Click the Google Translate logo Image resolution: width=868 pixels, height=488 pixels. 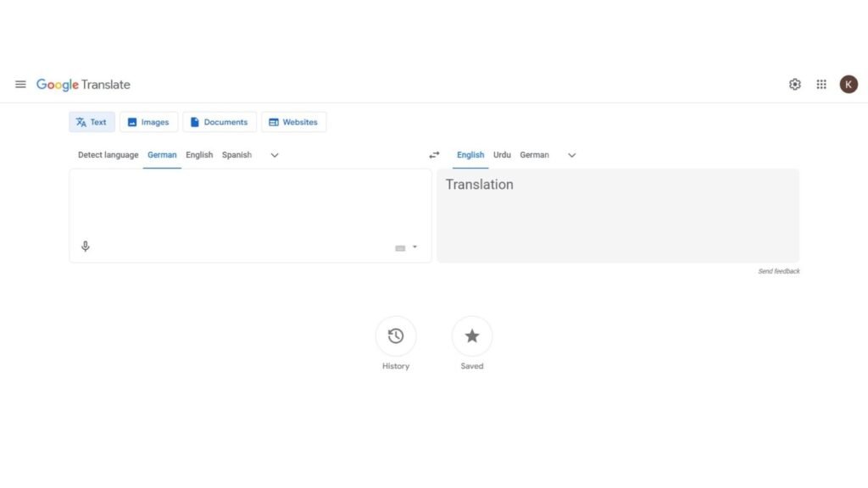click(x=84, y=85)
